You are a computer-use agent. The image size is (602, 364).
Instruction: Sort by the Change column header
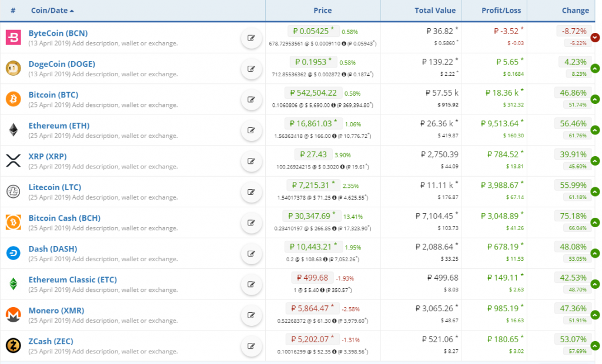coord(575,11)
